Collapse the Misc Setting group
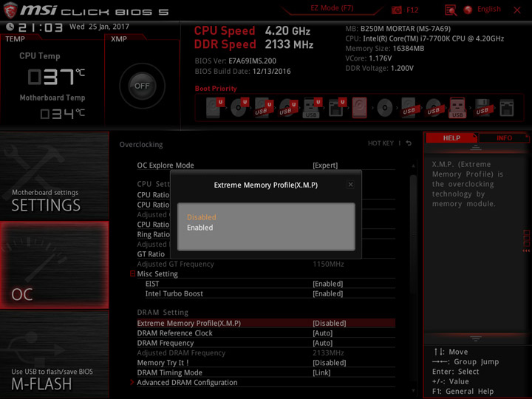The image size is (532, 399). (133, 273)
